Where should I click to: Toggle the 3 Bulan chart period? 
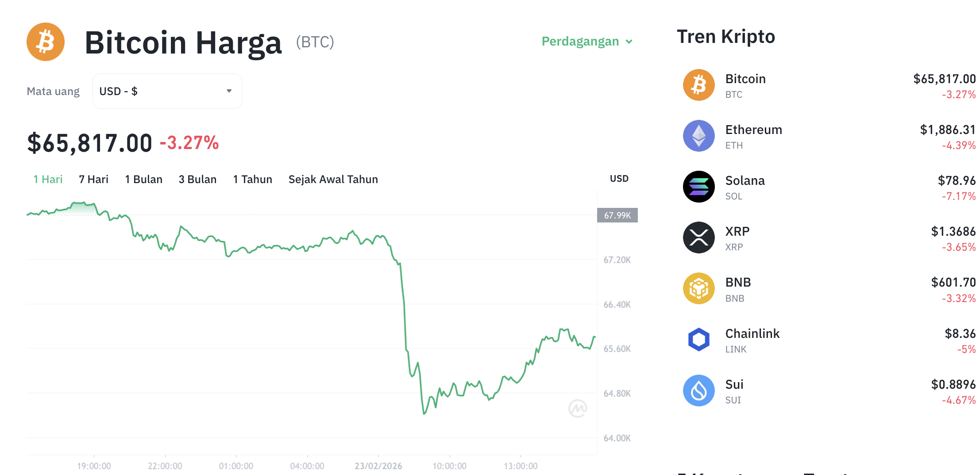coord(197,180)
